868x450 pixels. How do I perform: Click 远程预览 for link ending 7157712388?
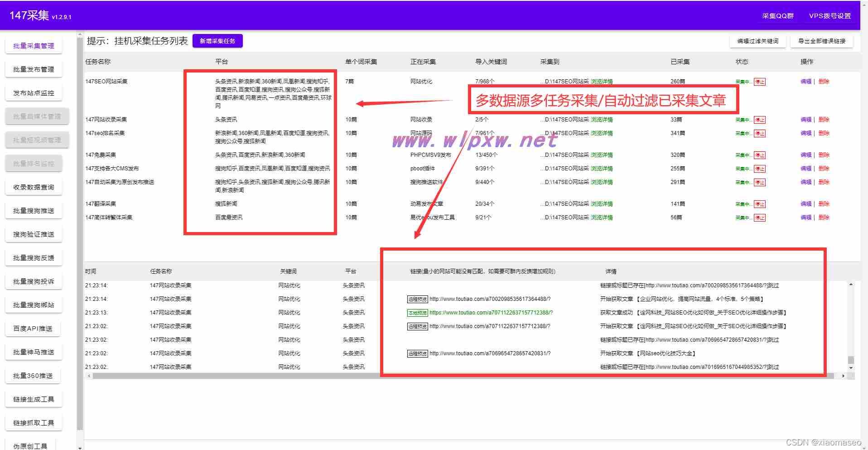[417, 327]
